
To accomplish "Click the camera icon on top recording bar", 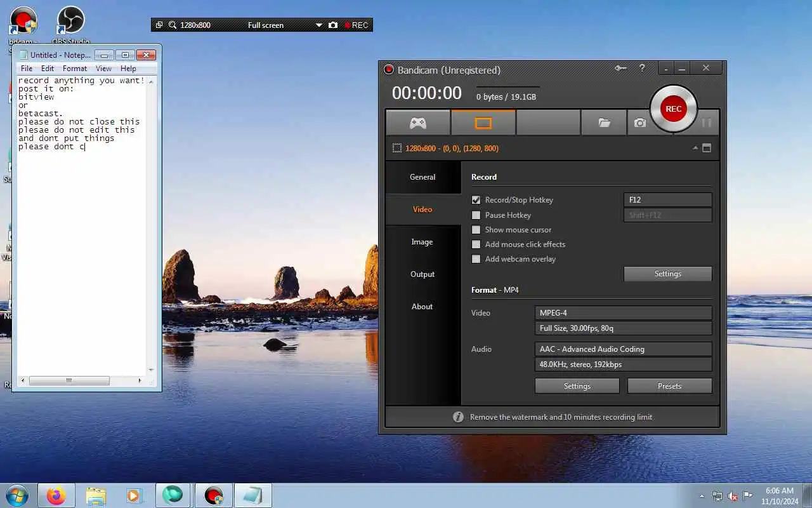I will pos(333,25).
